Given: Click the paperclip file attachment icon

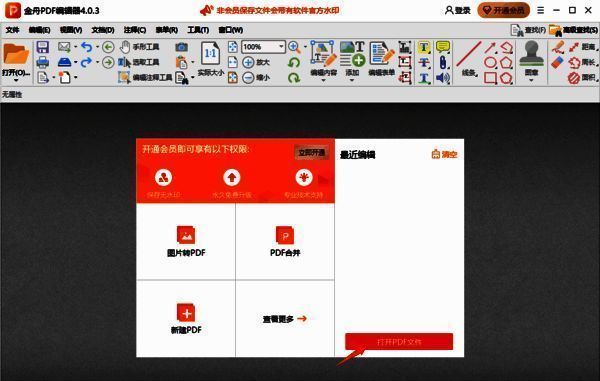Looking at the screenshot, I should click(x=443, y=62).
